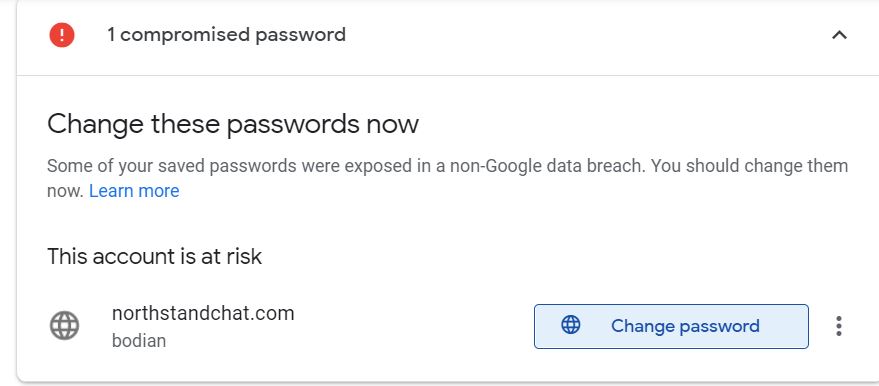Click the blue globe icon inside Change password

(571, 325)
